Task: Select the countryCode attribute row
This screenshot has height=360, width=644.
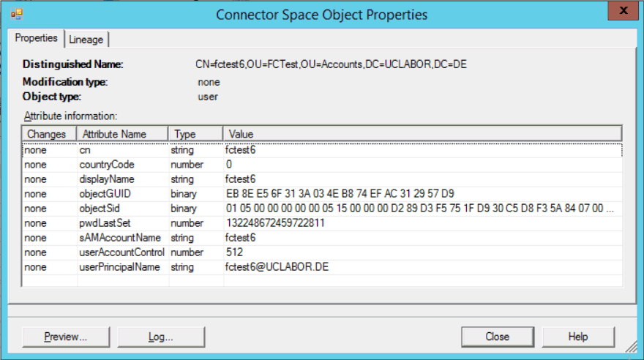Action: tap(323, 165)
